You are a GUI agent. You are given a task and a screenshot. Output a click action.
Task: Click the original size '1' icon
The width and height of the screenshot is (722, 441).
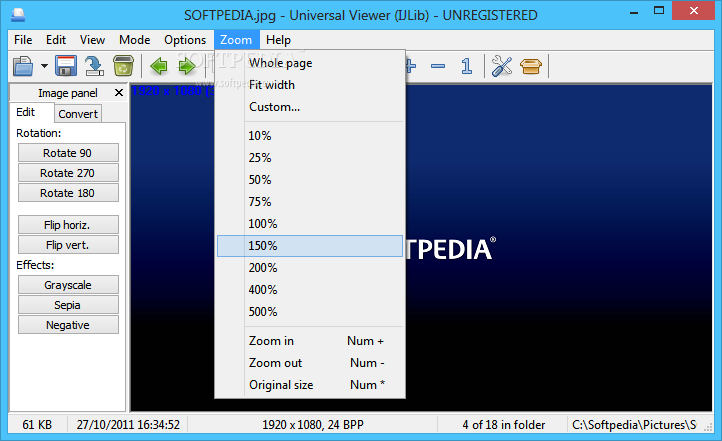(466, 66)
